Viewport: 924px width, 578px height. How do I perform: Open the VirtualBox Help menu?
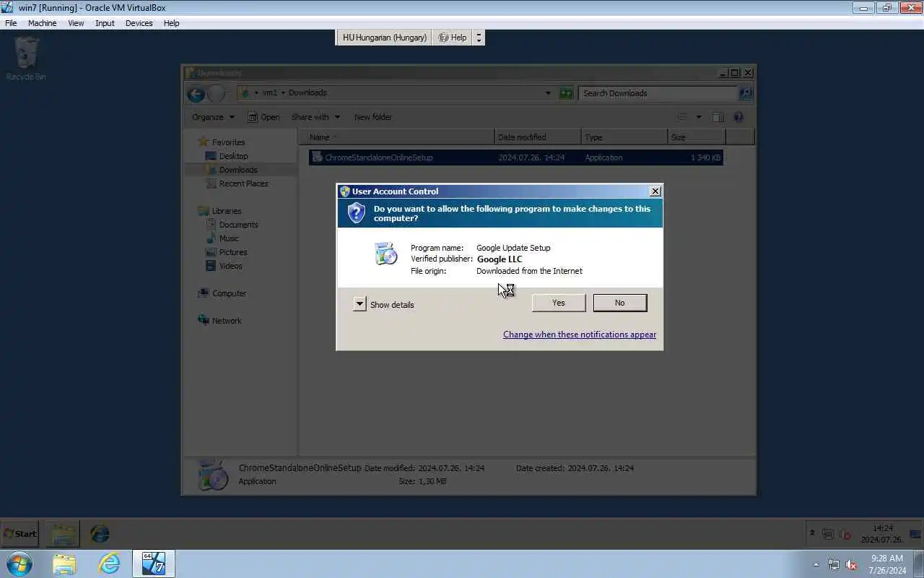click(x=171, y=23)
